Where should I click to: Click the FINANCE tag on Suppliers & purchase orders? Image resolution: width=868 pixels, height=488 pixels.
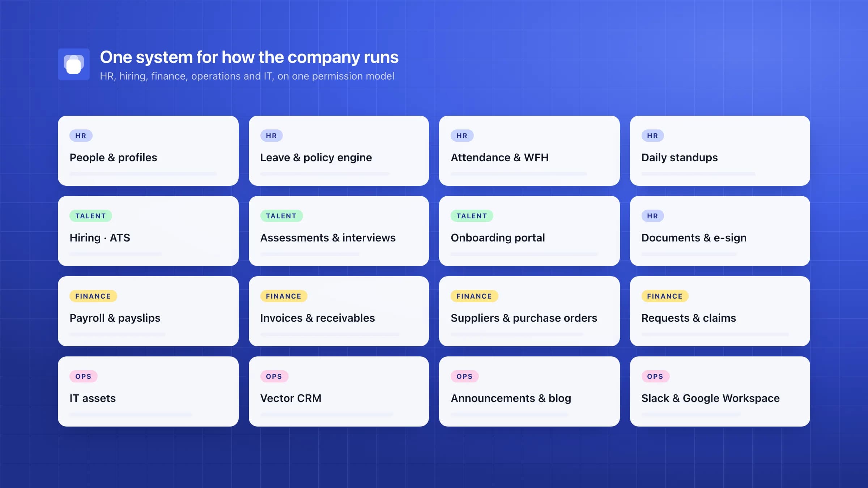click(x=475, y=296)
